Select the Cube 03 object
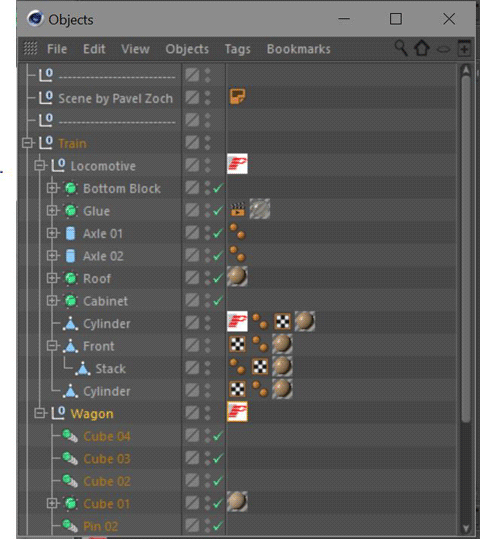 107,459
